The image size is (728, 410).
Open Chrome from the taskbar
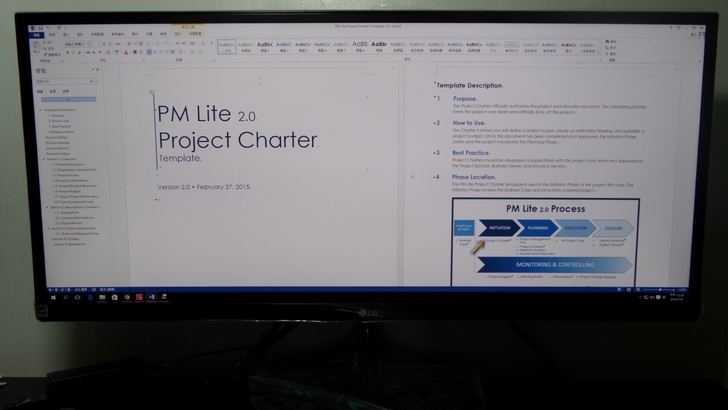(x=127, y=297)
